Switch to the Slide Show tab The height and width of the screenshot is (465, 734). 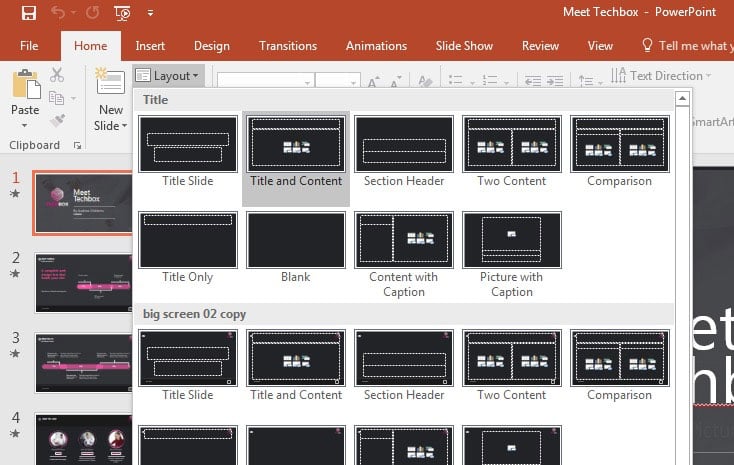[x=464, y=46]
